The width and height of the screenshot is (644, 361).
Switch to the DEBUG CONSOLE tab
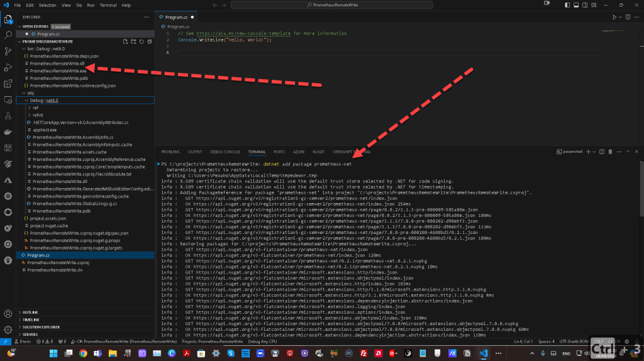225,152
